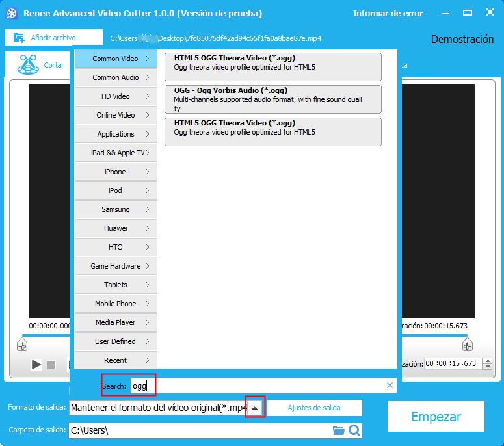Choose OGG Vorbis Audio format
504x446 pixels.
pyautogui.click(x=272, y=99)
